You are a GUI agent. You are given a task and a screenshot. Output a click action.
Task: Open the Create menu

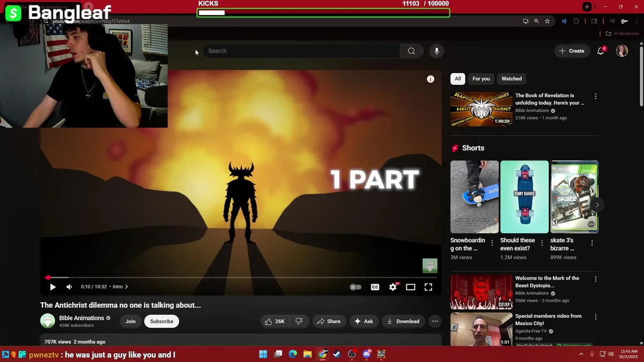coord(572,51)
